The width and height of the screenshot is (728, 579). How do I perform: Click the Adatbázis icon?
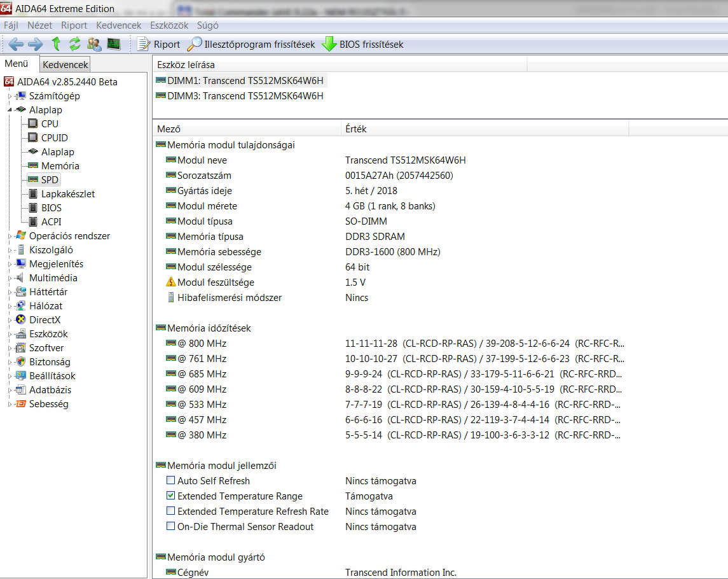click(20, 390)
